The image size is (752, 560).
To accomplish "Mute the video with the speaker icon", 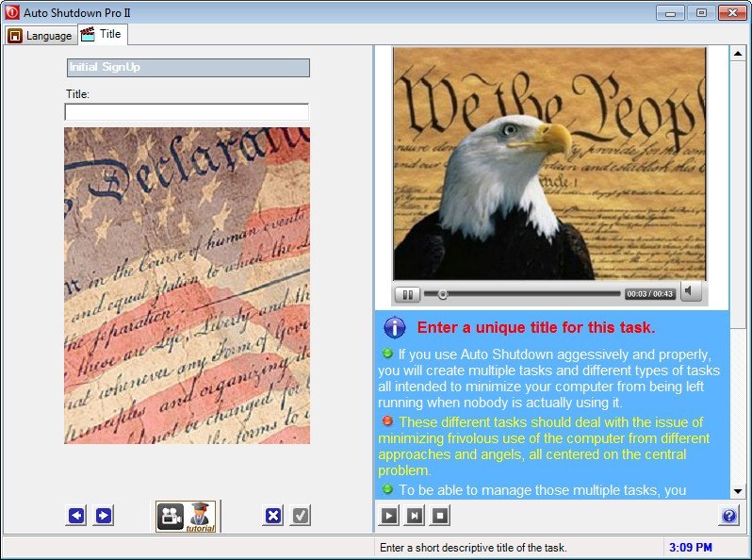I will point(691,291).
